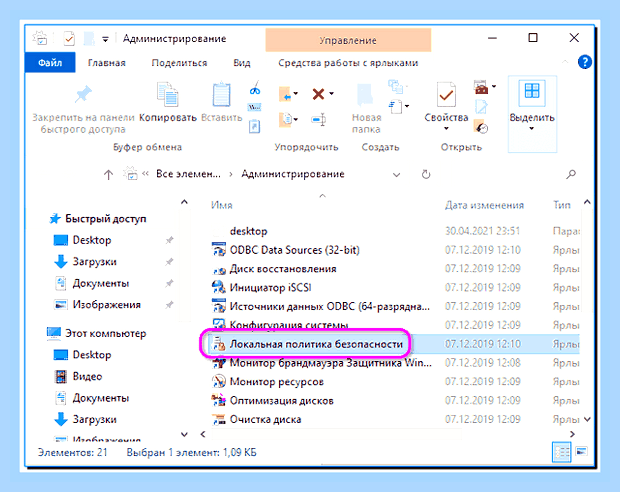
Task: Click the New folder icon in title bar
Action: tap(89, 39)
